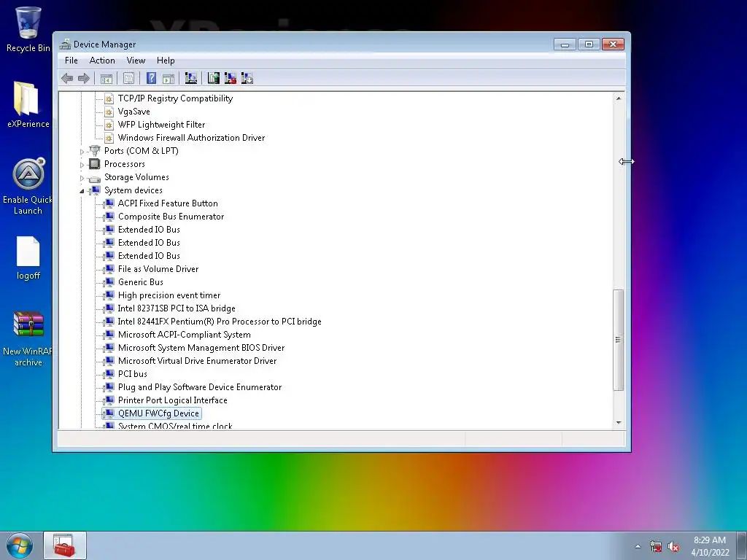This screenshot has width=747, height=560.
Task: Open Properties via the toolbar icon
Action: click(x=128, y=78)
